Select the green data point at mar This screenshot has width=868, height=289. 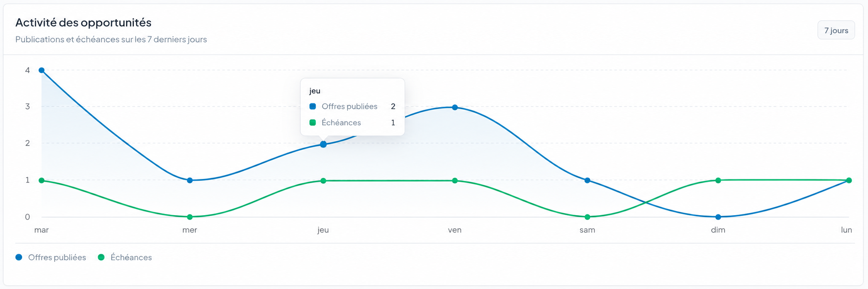(42, 180)
